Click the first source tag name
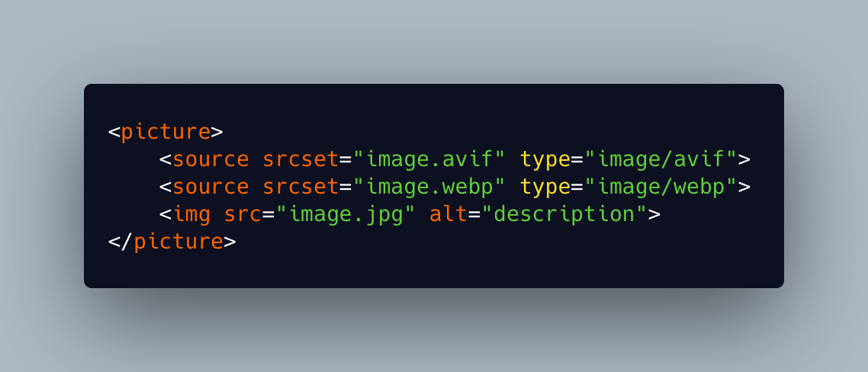868x372 pixels. tap(211, 159)
